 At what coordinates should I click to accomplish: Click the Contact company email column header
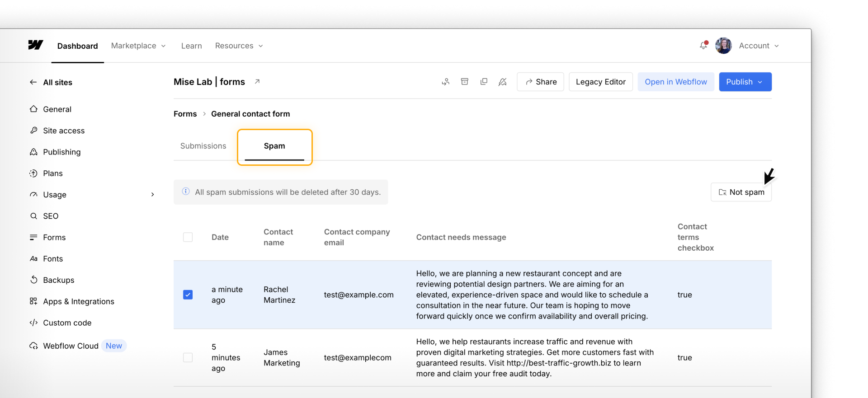tap(357, 237)
